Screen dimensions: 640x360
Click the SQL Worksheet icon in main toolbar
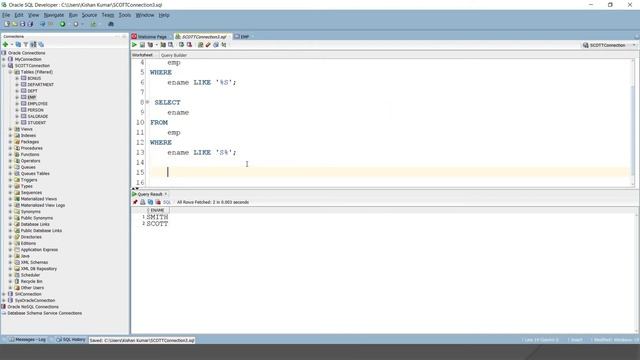coord(93,24)
